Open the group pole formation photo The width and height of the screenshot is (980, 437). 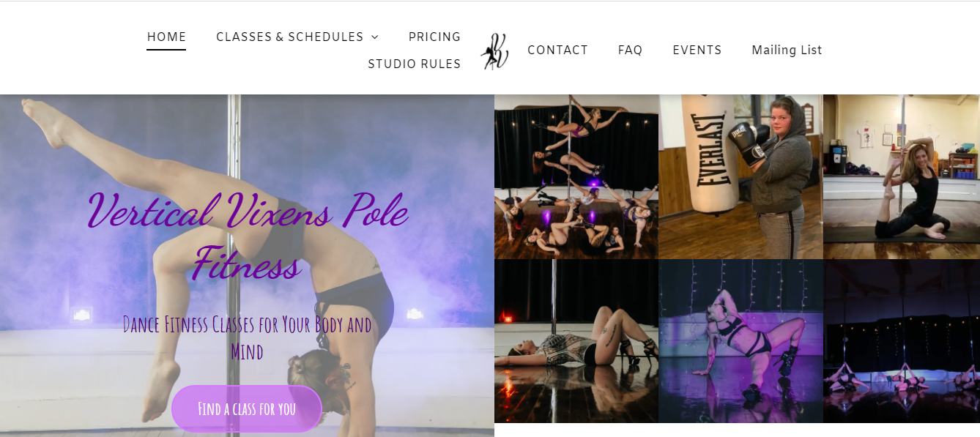tap(576, 176)
